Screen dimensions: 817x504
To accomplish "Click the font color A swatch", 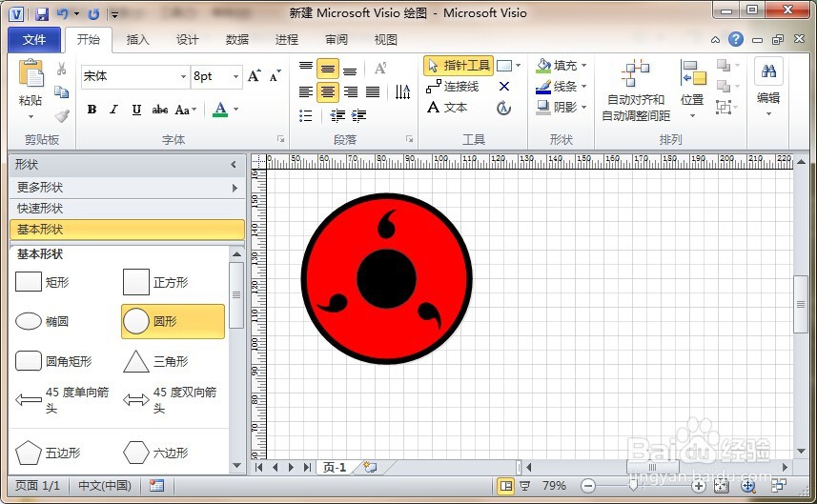I will 220,110.
